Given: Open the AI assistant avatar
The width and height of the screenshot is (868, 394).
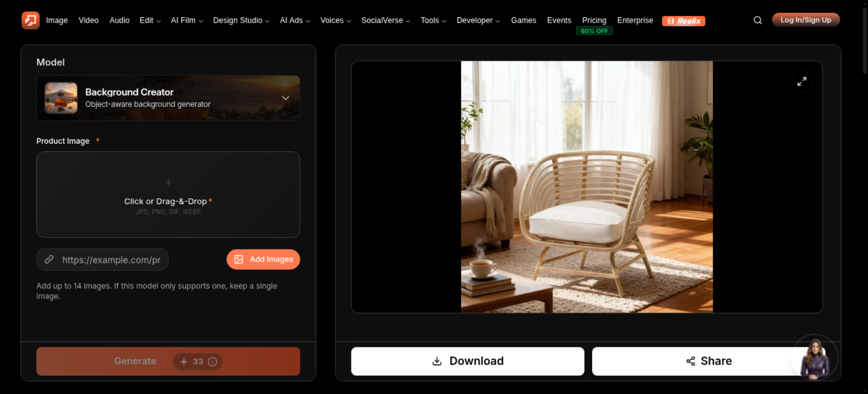Looking at the screenshot, I should point(815,358).
